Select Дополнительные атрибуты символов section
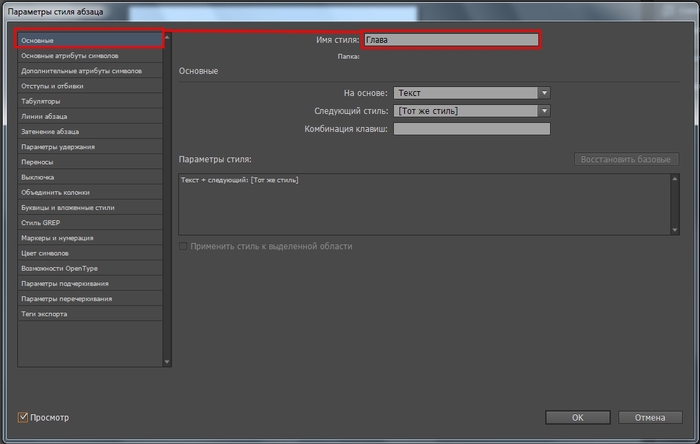Screen dimensions: 700x444 point(88,71)
